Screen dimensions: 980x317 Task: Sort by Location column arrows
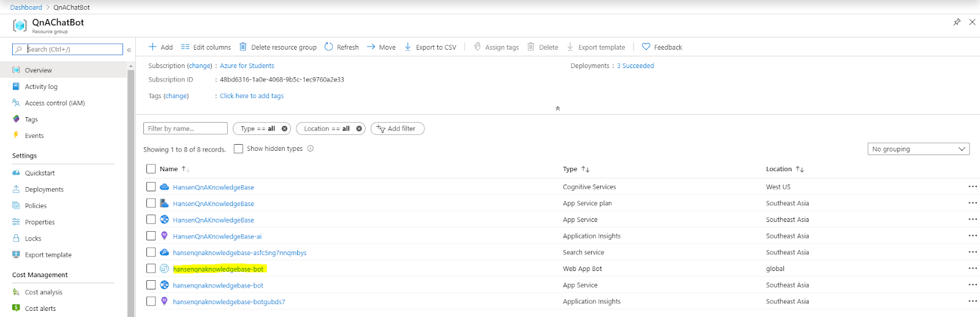[x=800, y=169]
